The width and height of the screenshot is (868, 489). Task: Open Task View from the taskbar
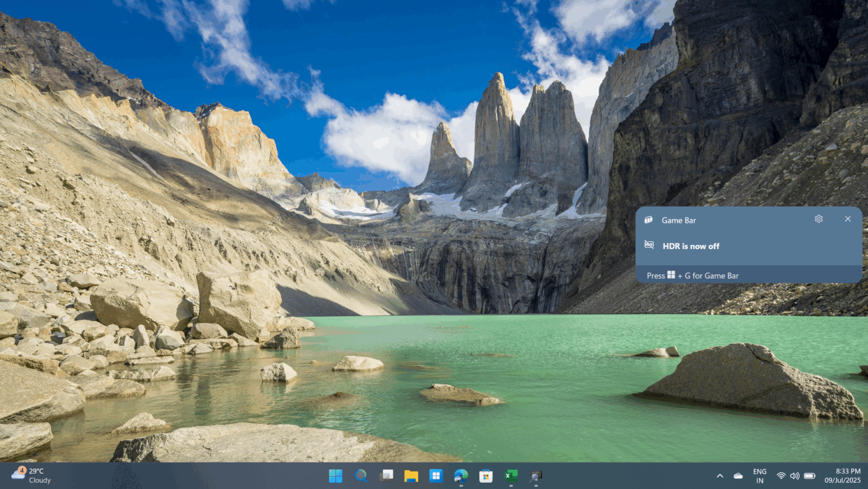point(387,476)
